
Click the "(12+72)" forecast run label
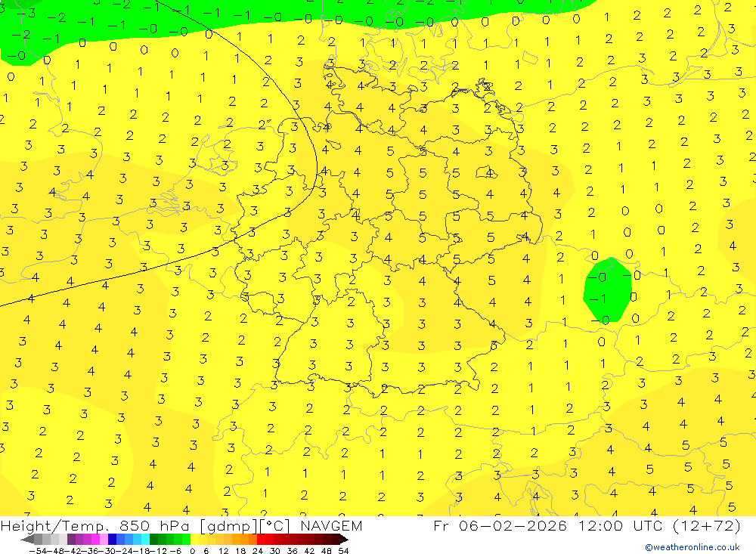tap(706, 525)
